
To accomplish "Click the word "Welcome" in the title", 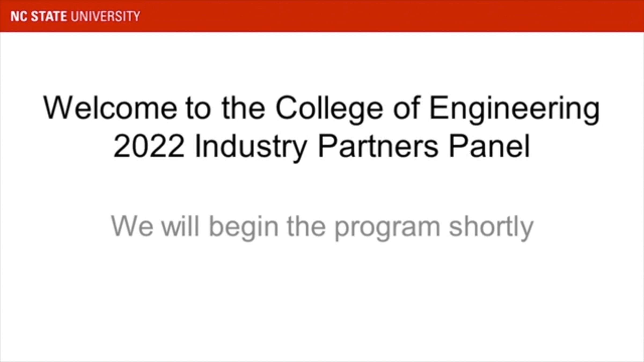I will coord(110,108).
